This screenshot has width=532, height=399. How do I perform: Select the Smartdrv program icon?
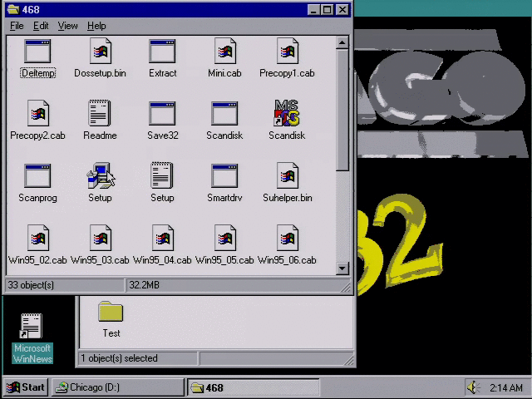(224, 175)
